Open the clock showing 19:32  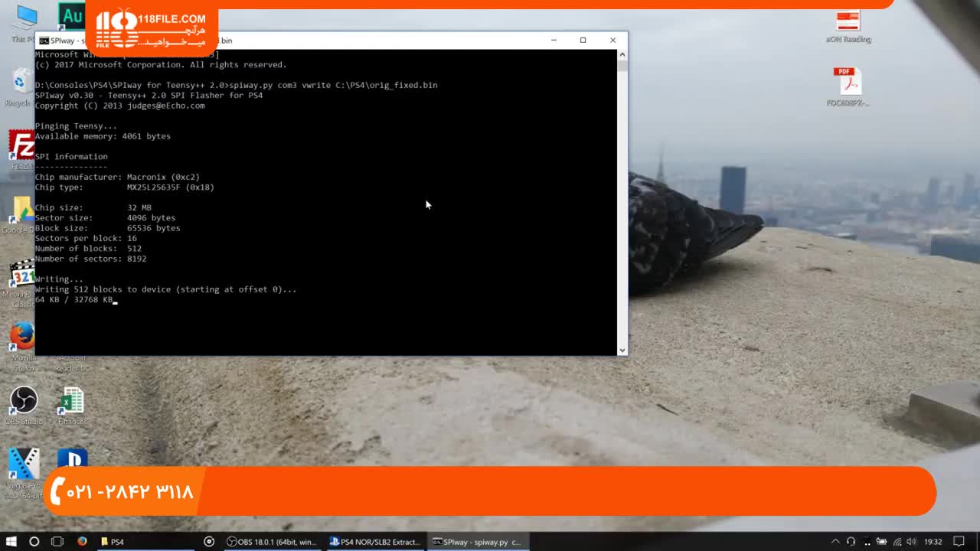click(x=933, y=542)
